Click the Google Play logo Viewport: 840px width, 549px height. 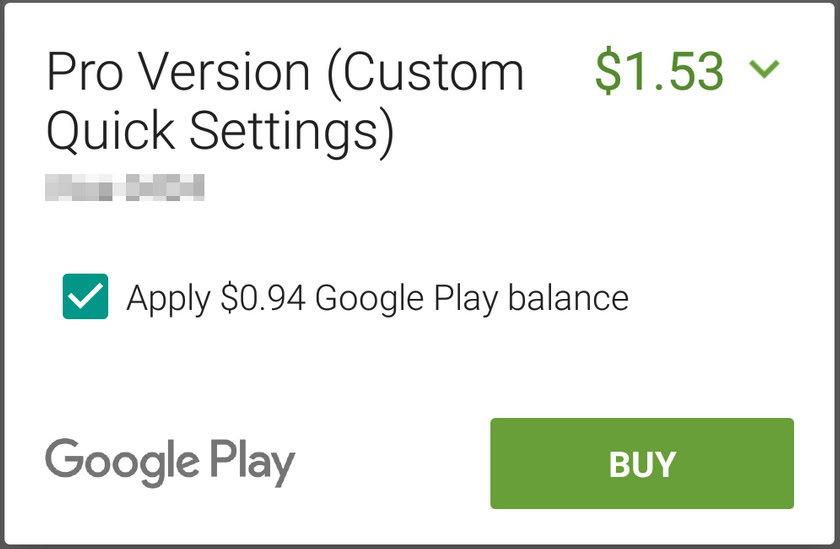point(170,462)
